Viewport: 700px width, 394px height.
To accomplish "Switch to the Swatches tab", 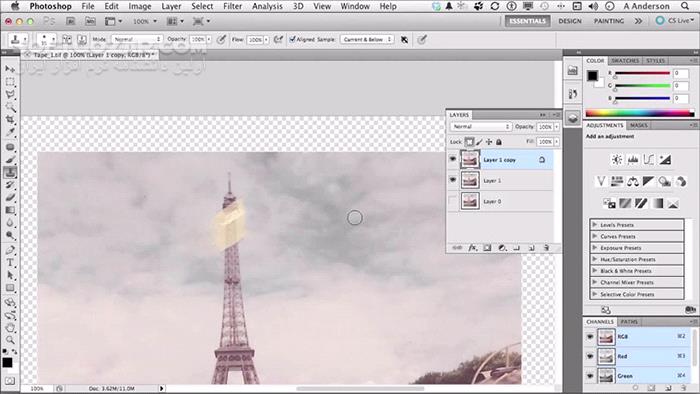I will tap(625, 61).
